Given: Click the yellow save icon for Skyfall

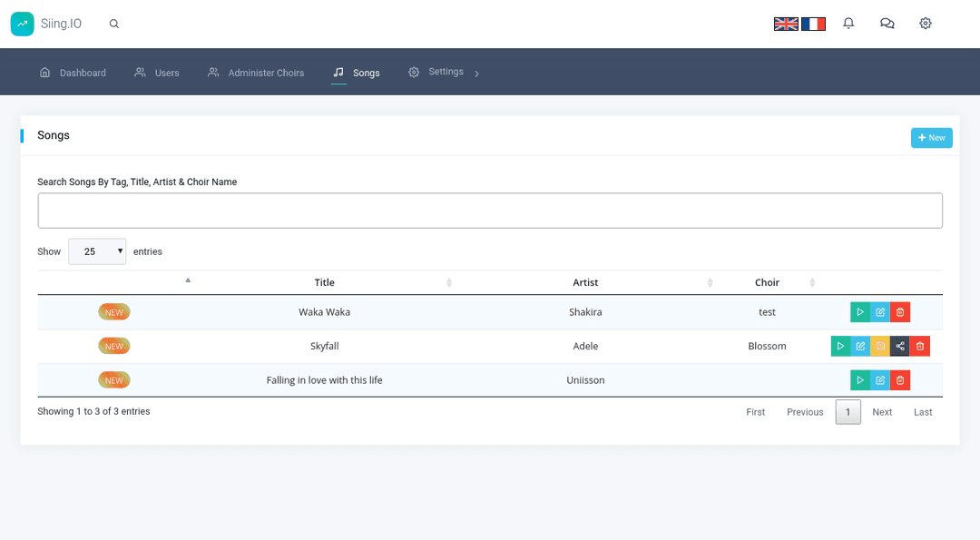Looking at the screenshot, I should click(x=880, y=346).
